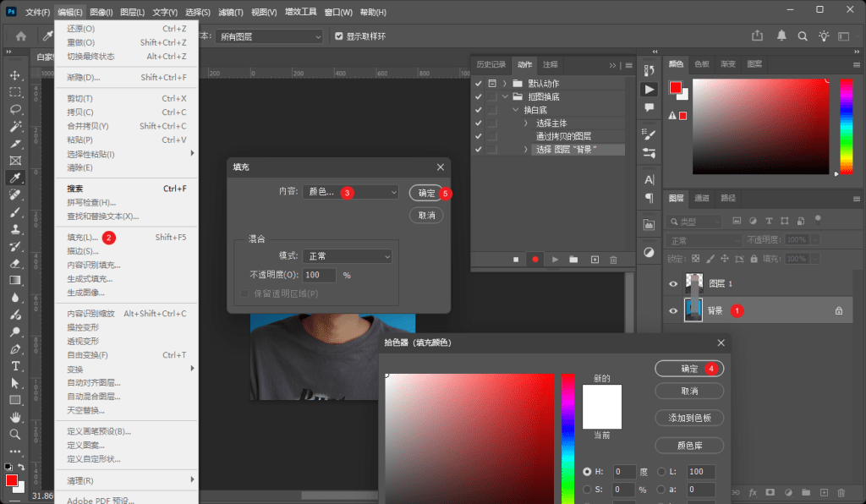
Task: Open the 模式 dropdown in the Fill dialog
Action: click(x=346, y=255)
